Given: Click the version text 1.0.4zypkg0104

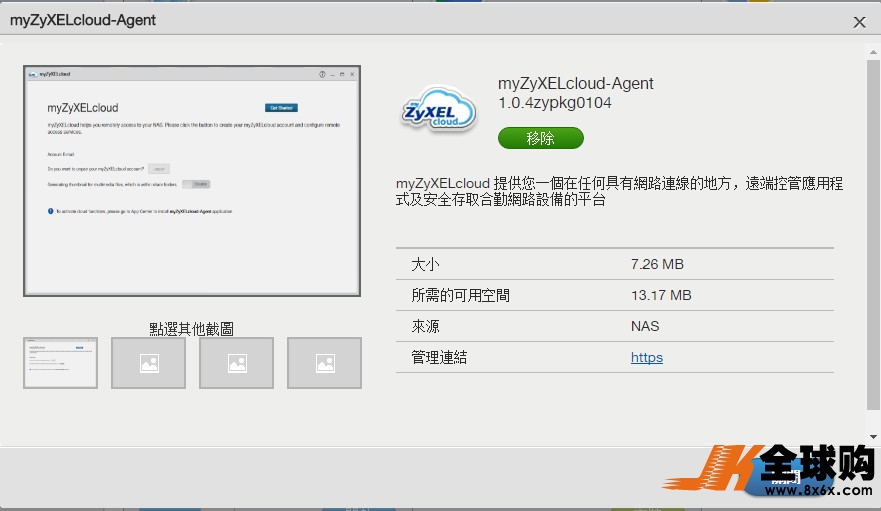Looking at the screenshot, I should [554, 103].
